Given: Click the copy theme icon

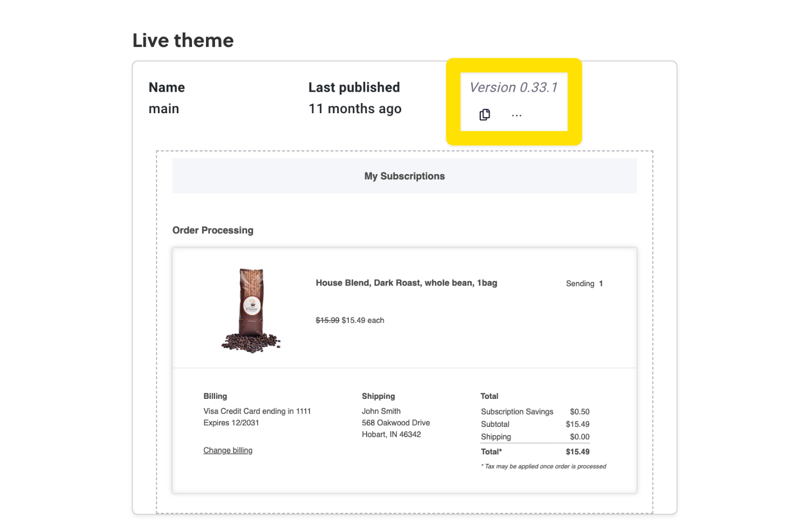Looking at the screenshot, I should (484, 114).
